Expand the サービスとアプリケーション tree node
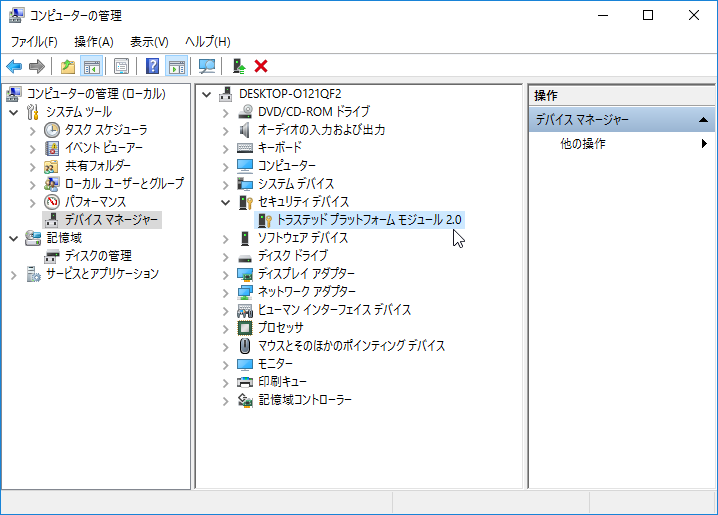 tap(14, 275)
